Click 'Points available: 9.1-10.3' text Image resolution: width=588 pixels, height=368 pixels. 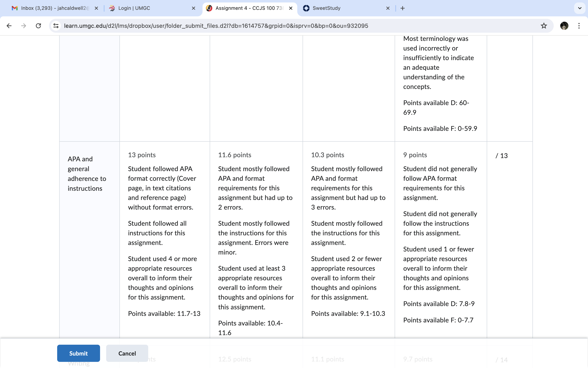click(x=348, y=313)
